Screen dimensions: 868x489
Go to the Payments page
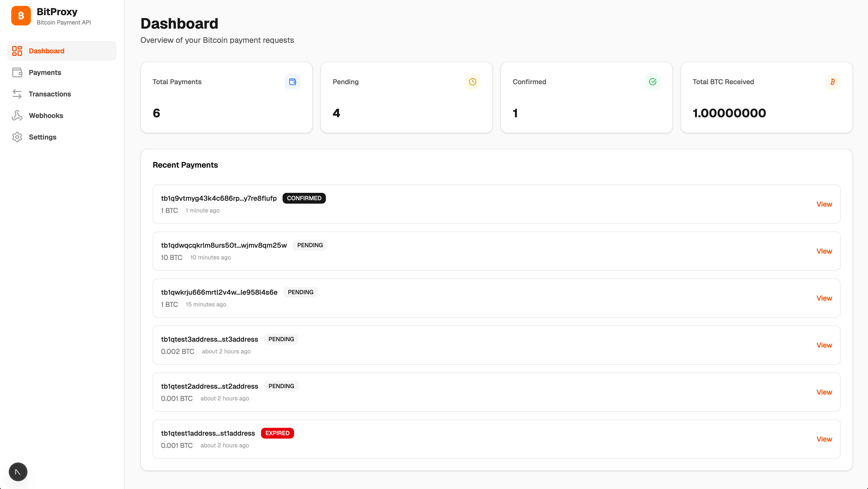(45, 72)
